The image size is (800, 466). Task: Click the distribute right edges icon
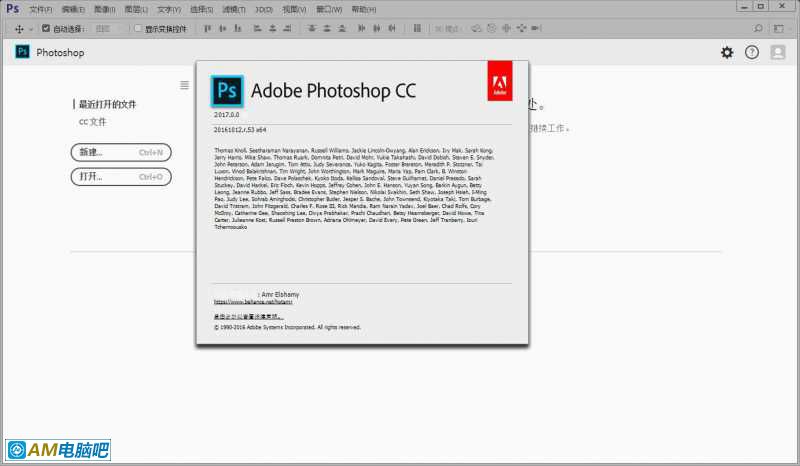[392, 29]
